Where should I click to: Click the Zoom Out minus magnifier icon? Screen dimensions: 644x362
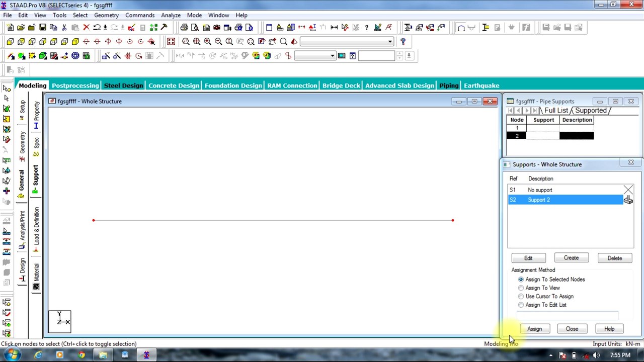[x=218, y=42]
